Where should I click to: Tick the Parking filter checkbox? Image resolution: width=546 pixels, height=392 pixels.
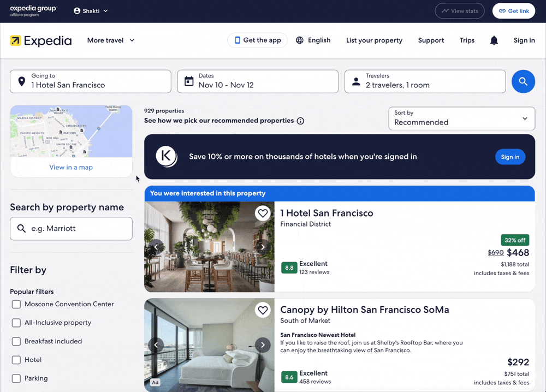pos(16,378)
